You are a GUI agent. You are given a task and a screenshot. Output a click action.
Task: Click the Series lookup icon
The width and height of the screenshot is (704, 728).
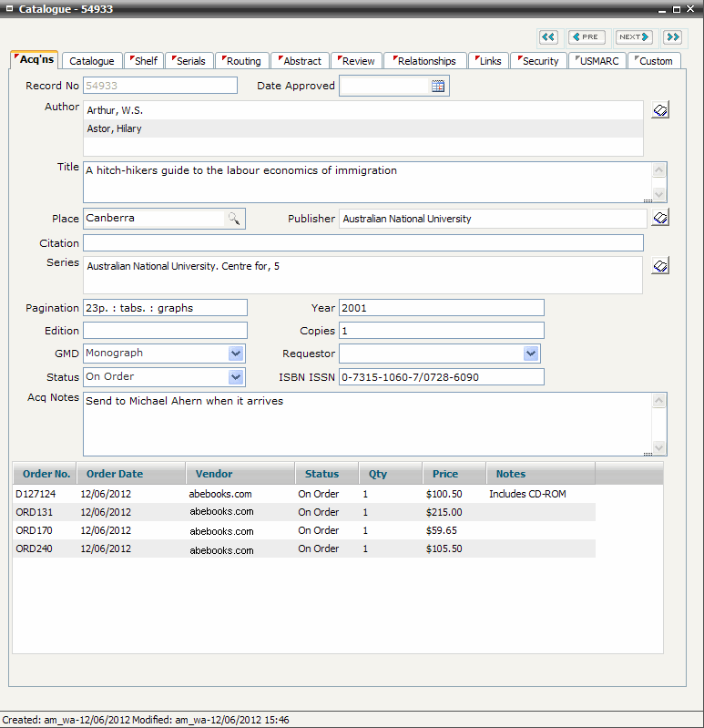pyautogui.click(x=661, y=266)
